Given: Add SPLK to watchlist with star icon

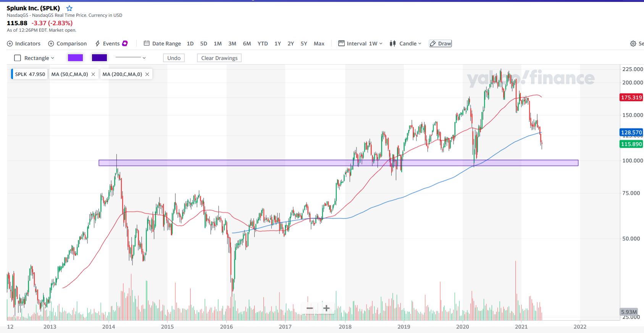Looking at the screenshot, I should (69, 8).
